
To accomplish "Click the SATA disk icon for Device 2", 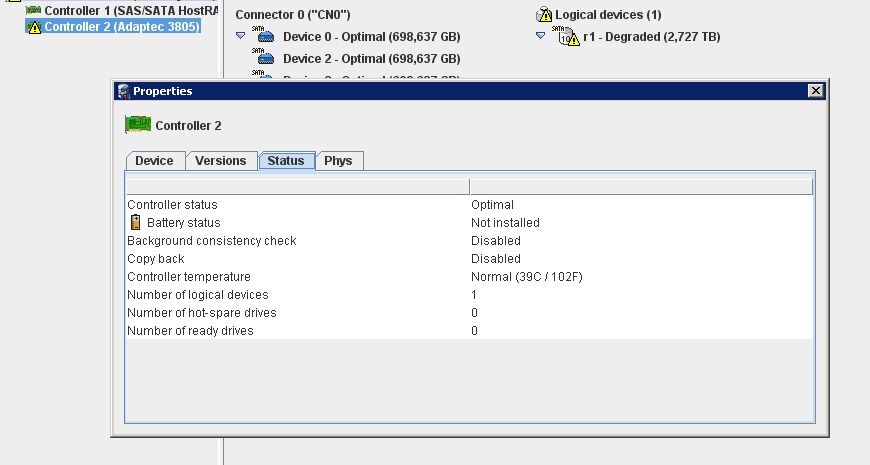I will coord(263,57).
